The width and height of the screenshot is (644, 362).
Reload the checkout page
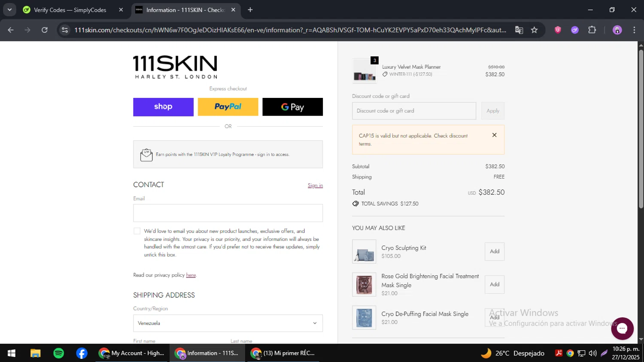[x=45, y=30]
